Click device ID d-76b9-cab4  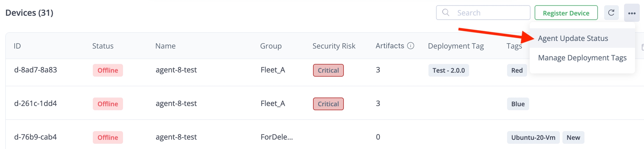point(35,137)
